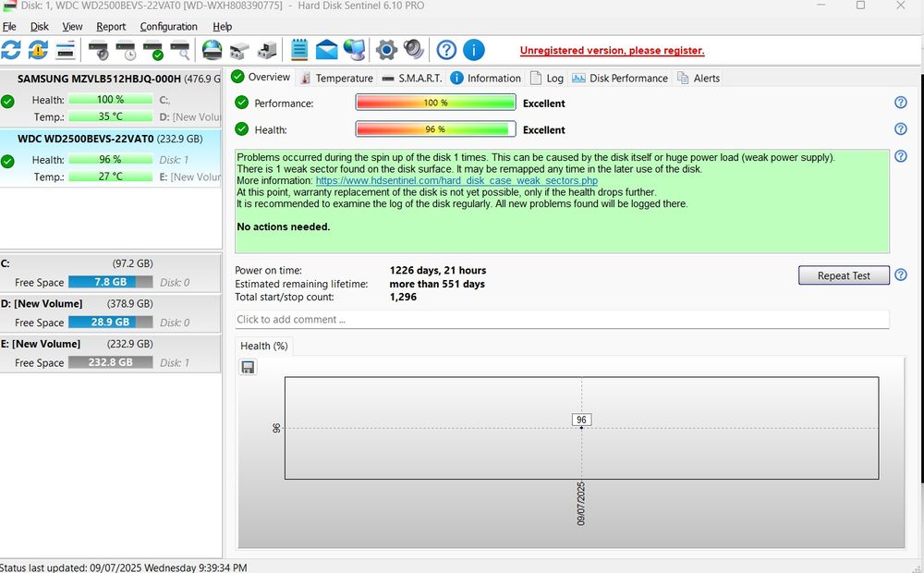Click the save floppy icon above health graph
This screenshot has height=573, width=924.
[248, 367]
